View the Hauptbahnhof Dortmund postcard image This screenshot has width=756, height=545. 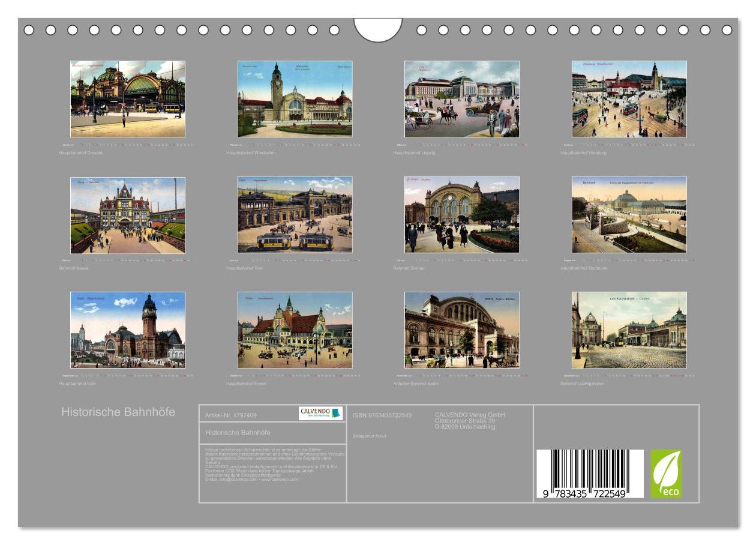click(629, 215)
